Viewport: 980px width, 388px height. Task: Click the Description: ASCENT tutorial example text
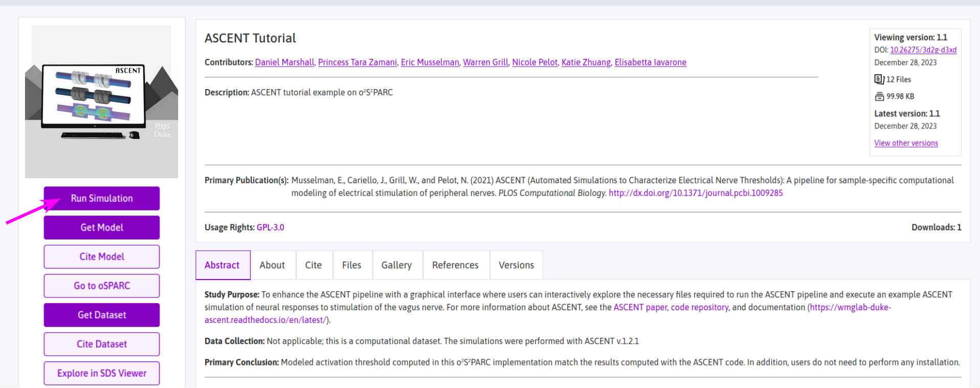coord(299,93)
